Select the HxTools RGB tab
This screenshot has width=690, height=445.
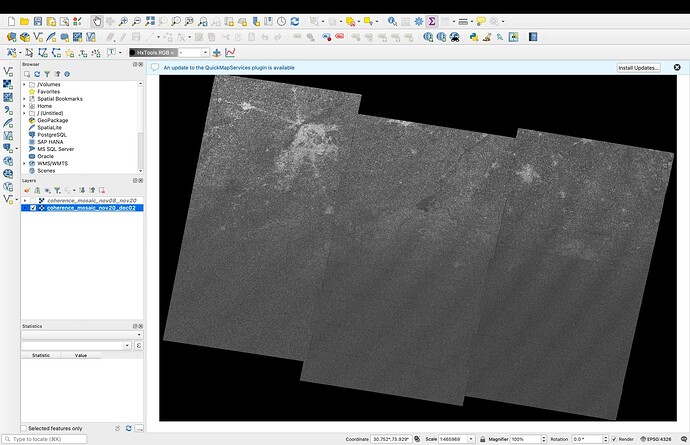[154, 52]
